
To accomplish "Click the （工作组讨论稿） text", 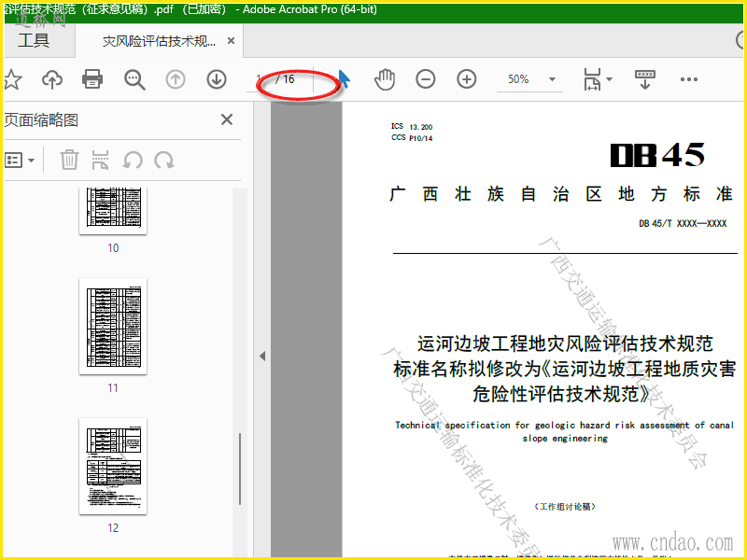I will click(565, 506).
